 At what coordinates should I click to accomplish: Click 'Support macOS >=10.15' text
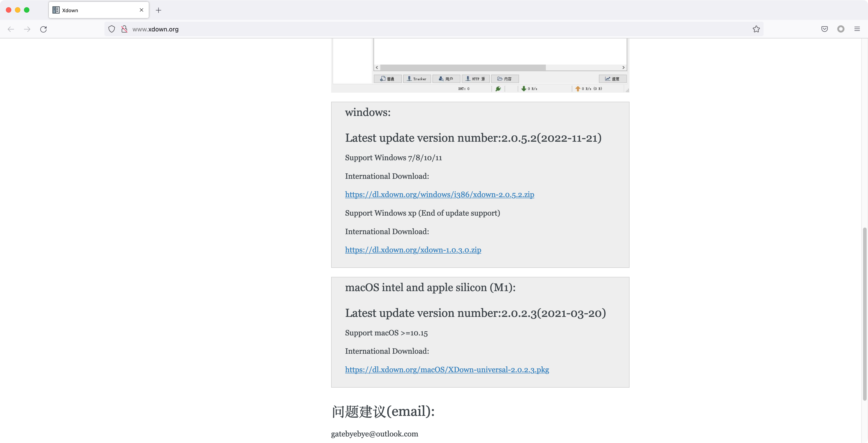coord(386,333)
